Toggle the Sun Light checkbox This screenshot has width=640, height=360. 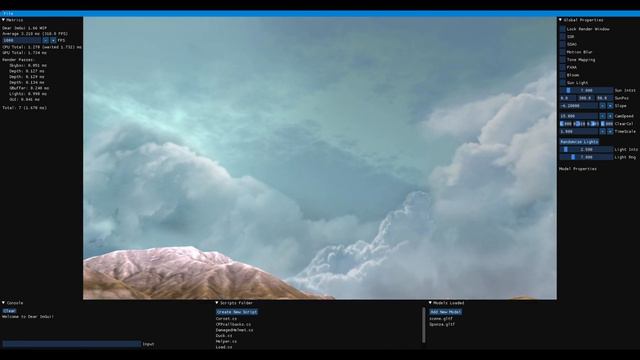[562, 83]
